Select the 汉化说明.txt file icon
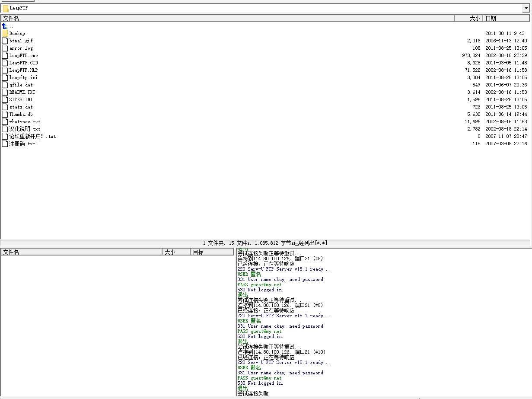This screenshot has height=399, width=532. (x=5, y=129)
